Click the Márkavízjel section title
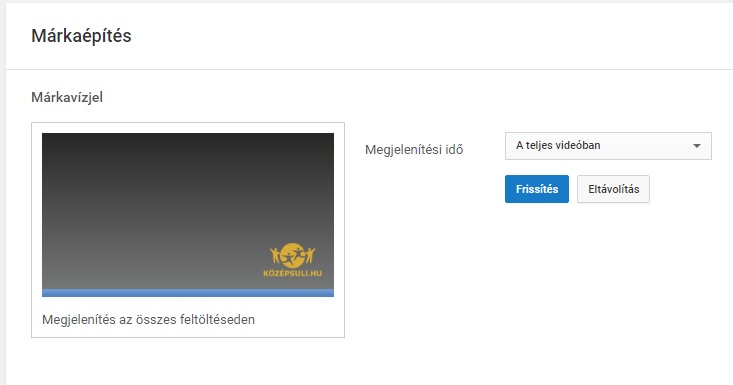 click(67, 97)
